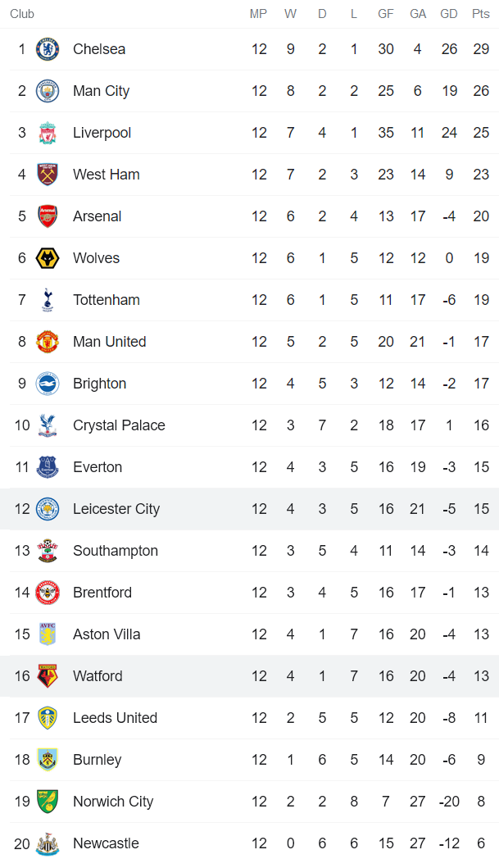Click the Club column header
The height and width of the screenshot is (868, 499).
22,14
